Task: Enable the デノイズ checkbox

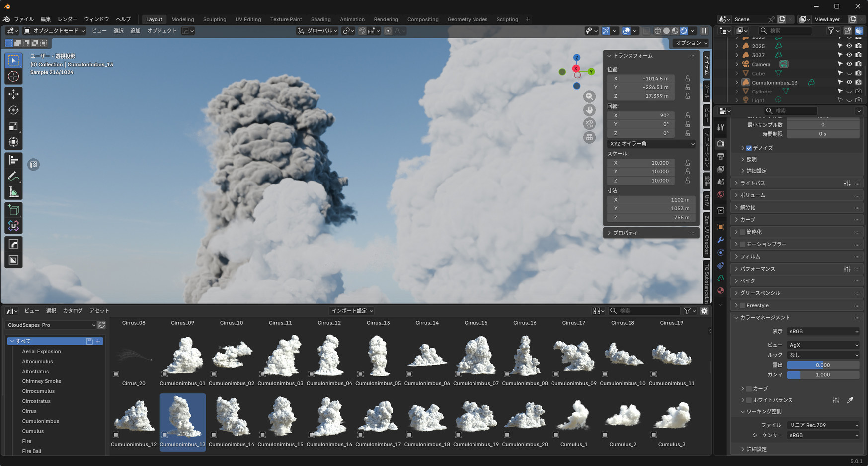Action: click(x=749, y=148)
